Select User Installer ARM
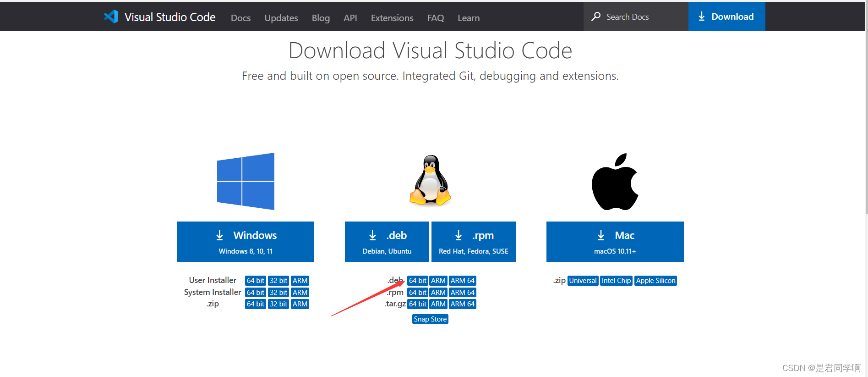Screen dimensions: 868x377 pos(300,281)
